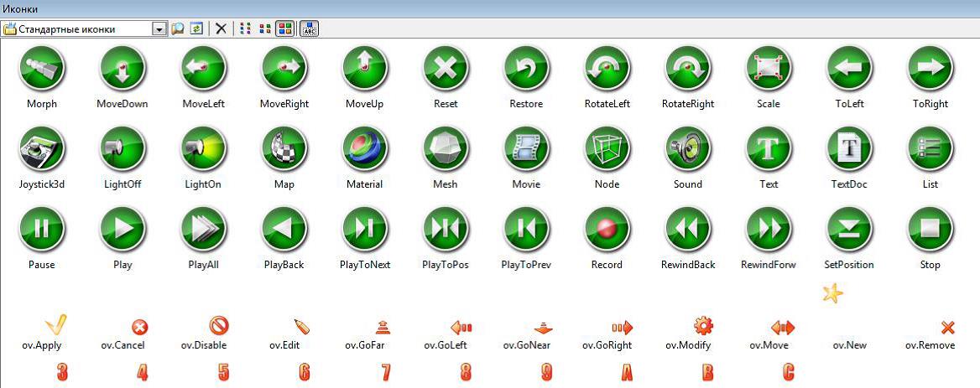Click the ov.GoLeft label

[445, 345]
